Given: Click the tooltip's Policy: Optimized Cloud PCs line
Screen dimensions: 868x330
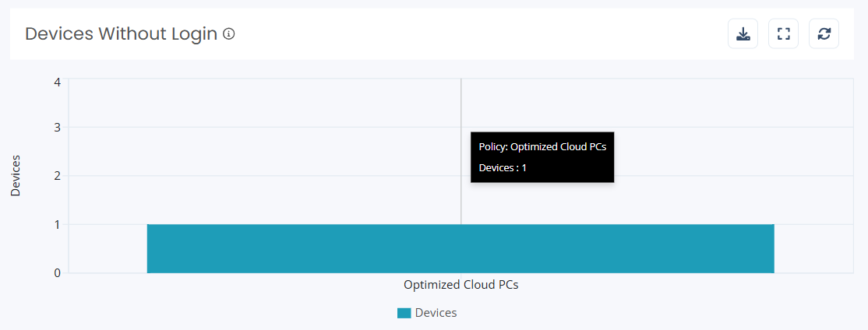Looking at the screenshot, I should (x=542, y=147).
